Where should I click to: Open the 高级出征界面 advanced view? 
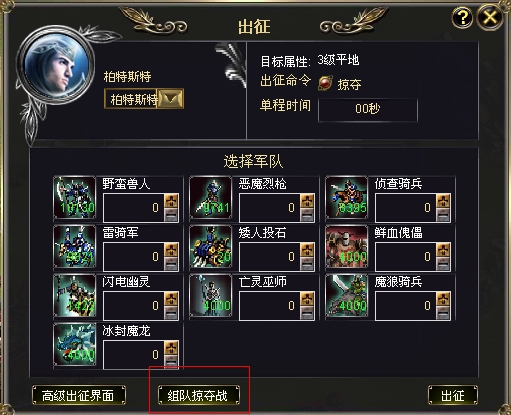(79, 395)
